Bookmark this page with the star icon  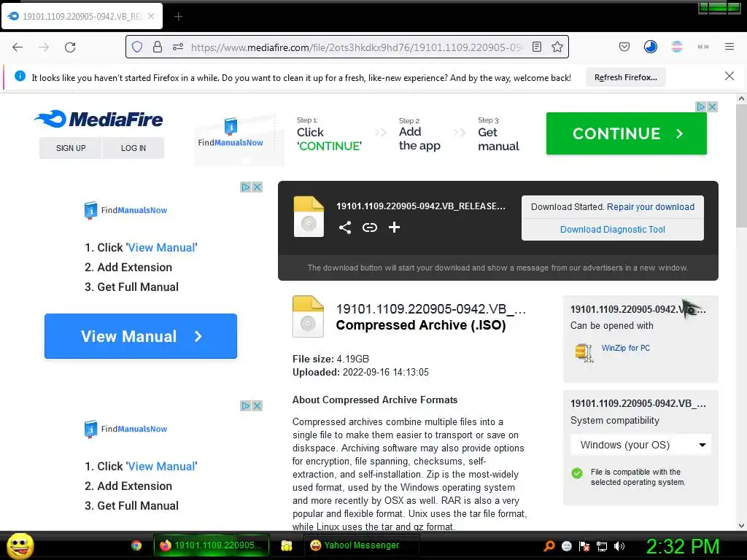557,47
